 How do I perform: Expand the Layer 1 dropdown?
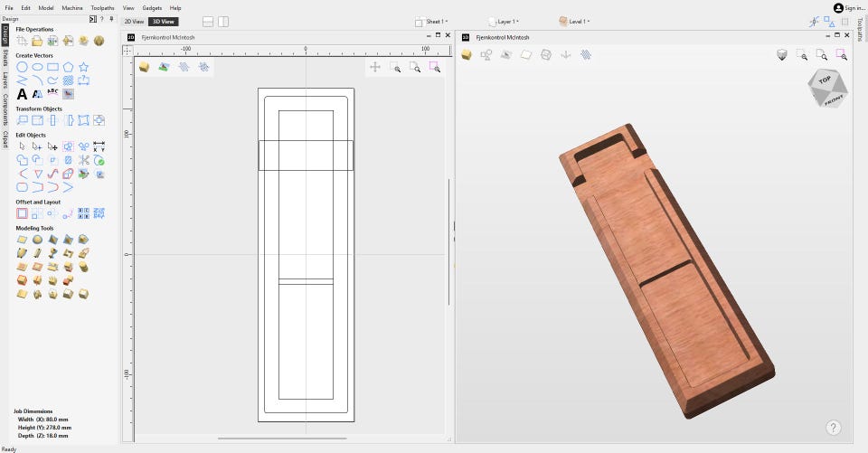click(505, 21)
